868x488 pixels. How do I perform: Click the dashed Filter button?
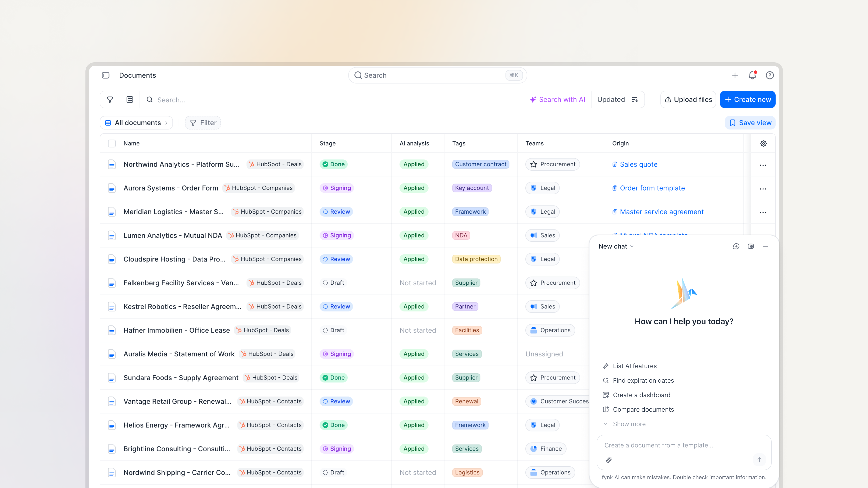pyautogui.click(x=203, y=123)
